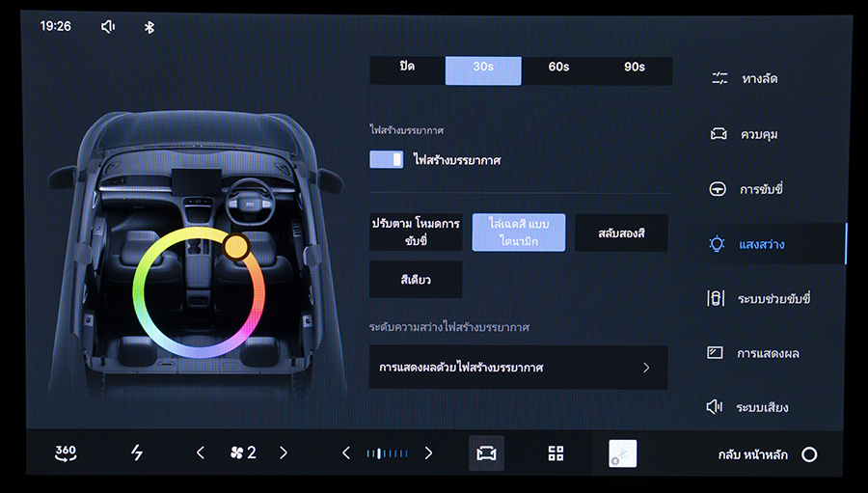Viewport: 868px width, 493px height.
Task: Choose the สลับสองสี two-color mode button
Action: pos(621,233)
